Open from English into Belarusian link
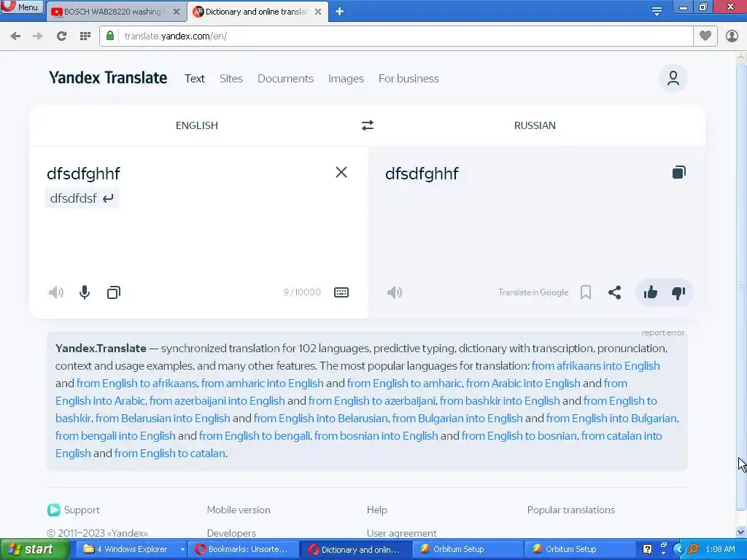The image size is (747, 560). (321, 418)
